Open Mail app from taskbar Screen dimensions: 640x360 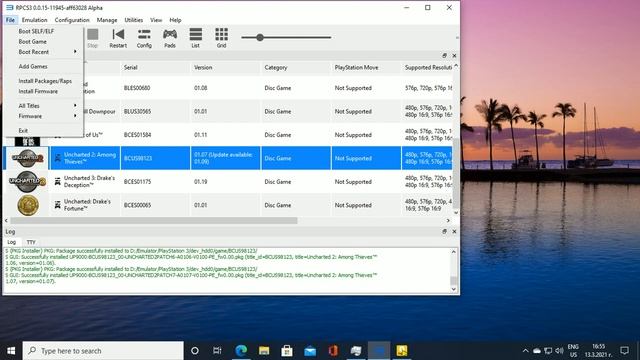coord(310,351)
